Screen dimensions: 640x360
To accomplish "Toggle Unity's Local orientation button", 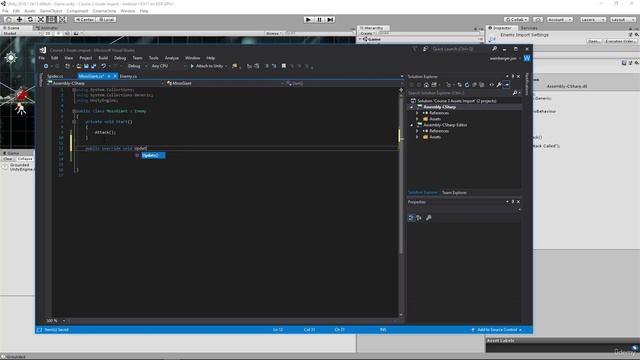I will tap(106, 20).
